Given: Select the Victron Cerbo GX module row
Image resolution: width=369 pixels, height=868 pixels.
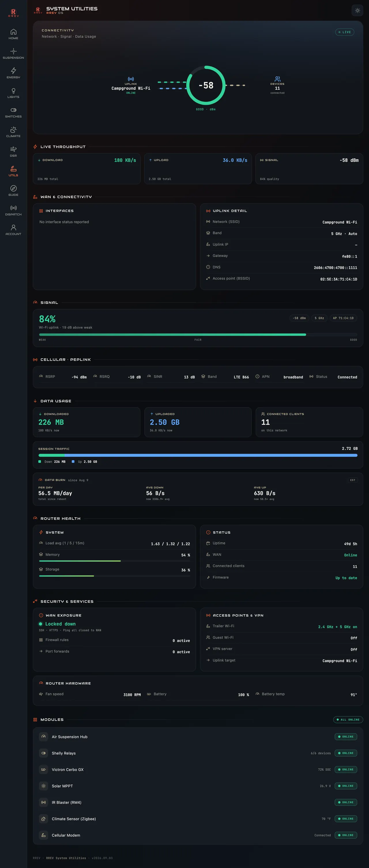Looking at the screenshot, I should click(x=198, y=770).
